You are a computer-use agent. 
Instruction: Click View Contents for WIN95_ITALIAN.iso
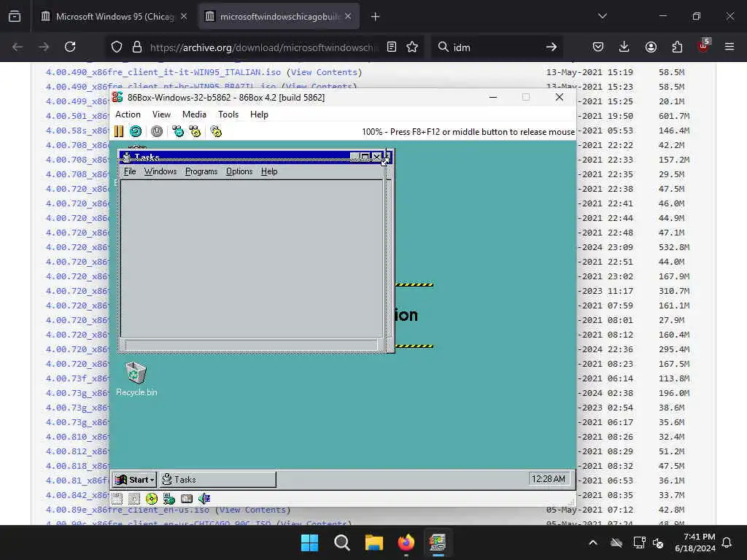coord(324,72)
